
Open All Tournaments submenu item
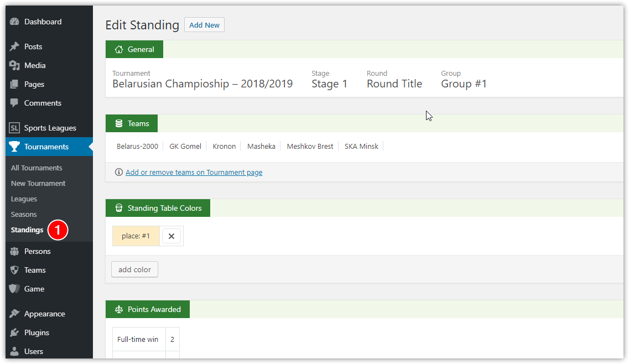(x=37, y=168)
